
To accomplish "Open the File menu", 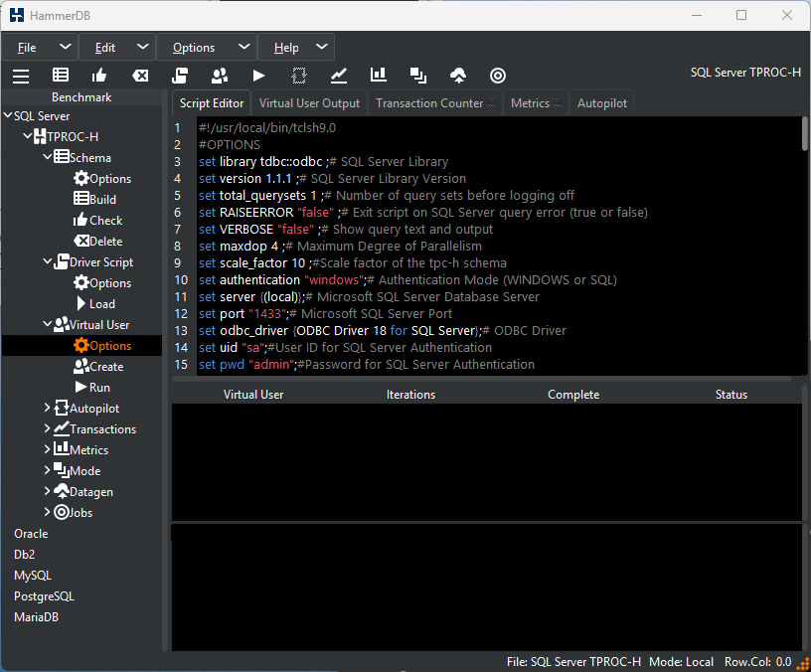I will tap(40, 48).
